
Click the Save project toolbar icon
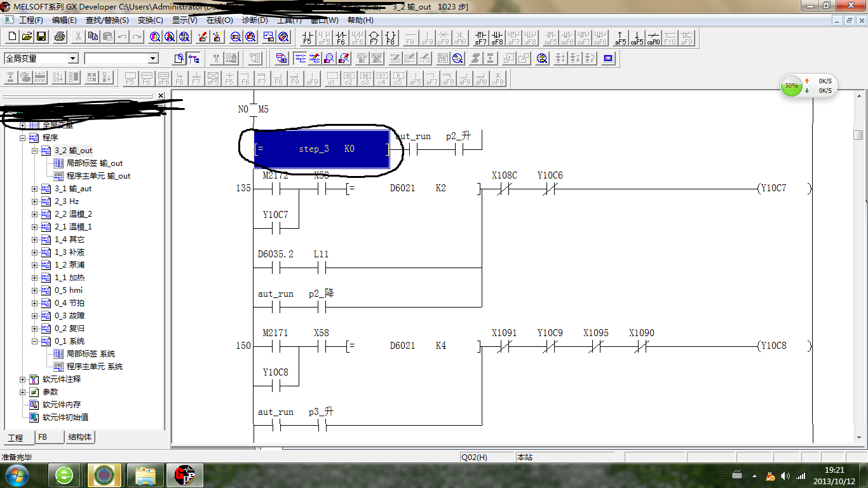pos(41,37)
